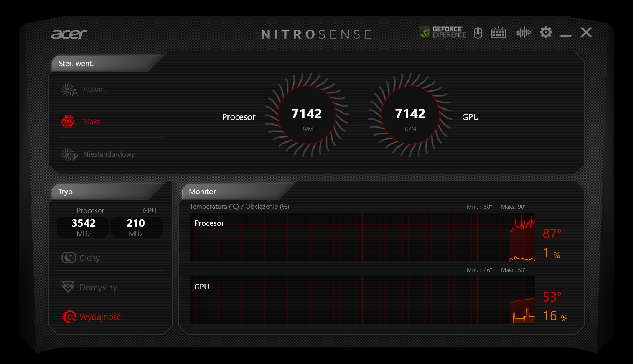
Task: Click the Cichy moon icon
Action: click(x=69, y=257)
